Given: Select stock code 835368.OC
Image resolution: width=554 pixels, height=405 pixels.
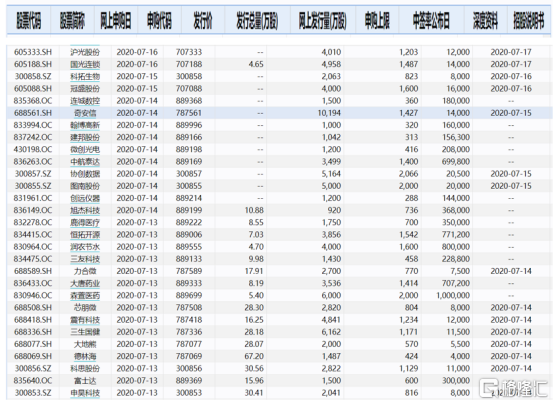Looking at the screenshot, I should (x=33, y=101).
